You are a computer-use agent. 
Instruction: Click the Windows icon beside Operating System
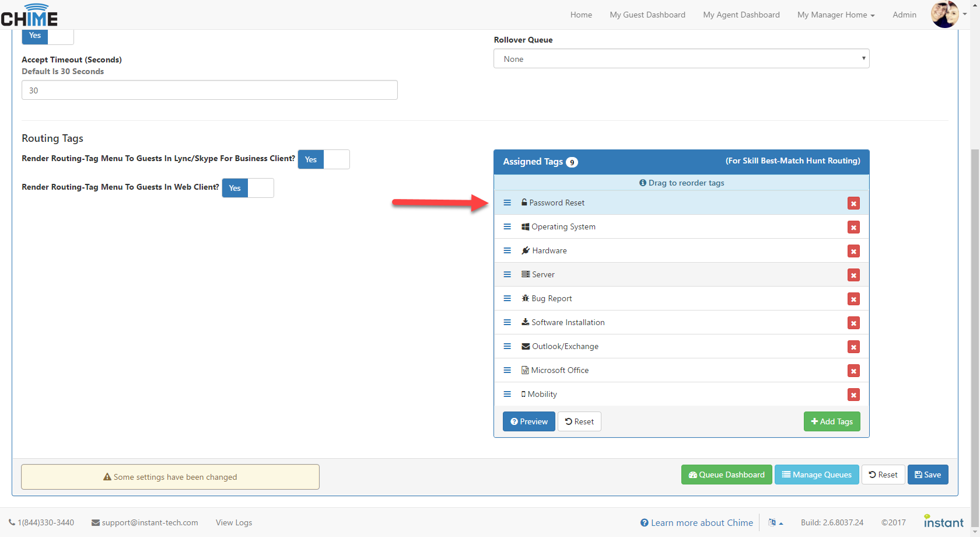525,226
